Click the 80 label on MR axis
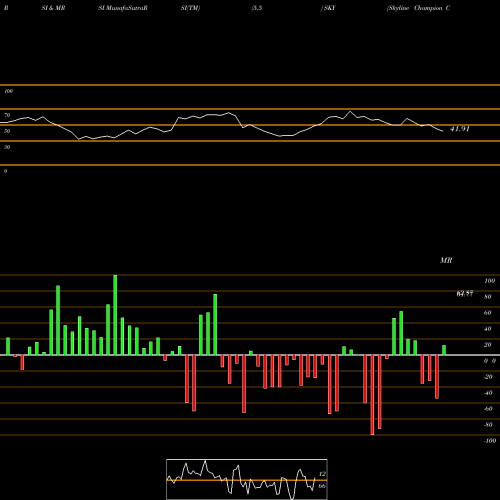 click(x=488, y=297)
